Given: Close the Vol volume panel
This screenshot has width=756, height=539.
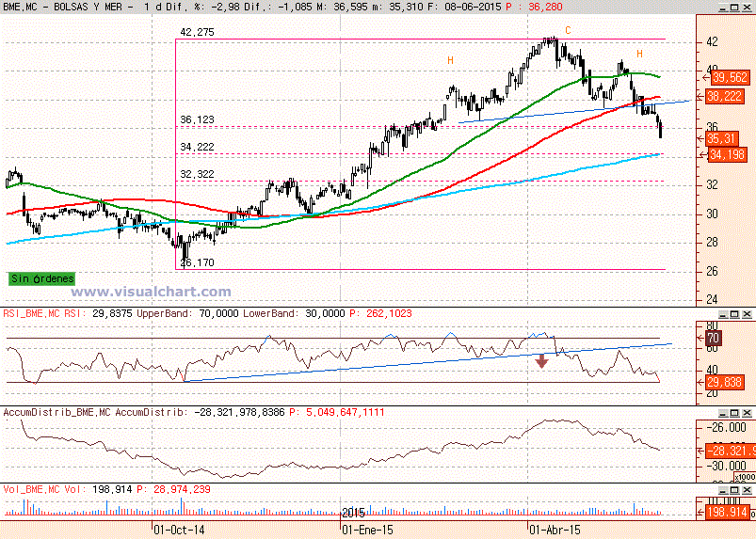Looking at the screenshot, I should (747, 490).
